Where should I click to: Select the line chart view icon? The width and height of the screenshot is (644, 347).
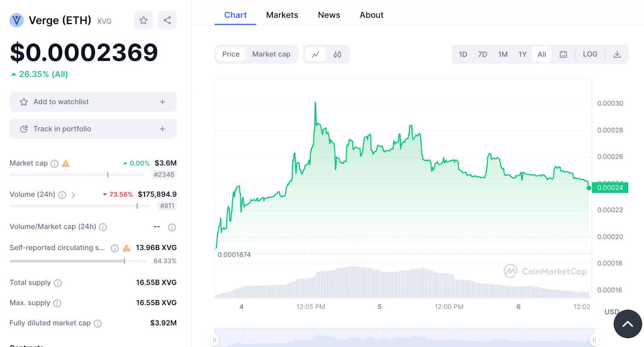[x=316, y=54]
